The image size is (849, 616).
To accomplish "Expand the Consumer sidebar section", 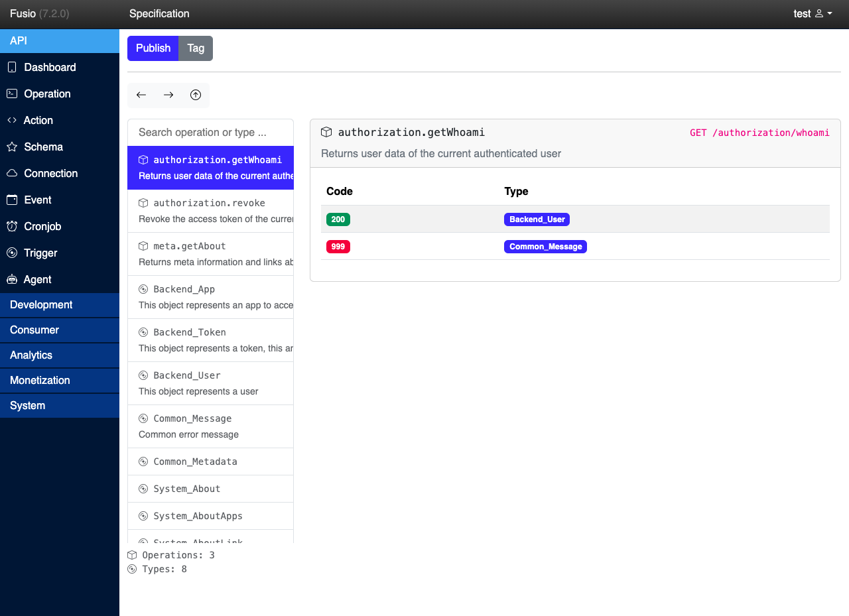I will (x=60, y=330).
